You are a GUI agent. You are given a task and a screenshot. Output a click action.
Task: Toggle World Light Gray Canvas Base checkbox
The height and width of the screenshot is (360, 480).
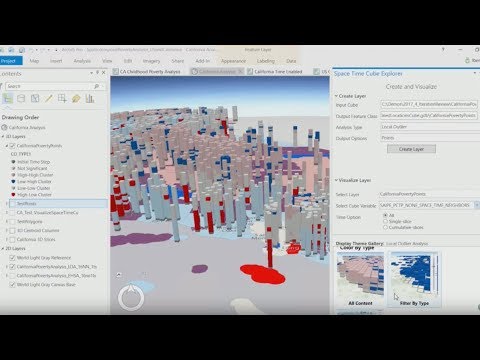pyautogui.click(x=13, y=285)
